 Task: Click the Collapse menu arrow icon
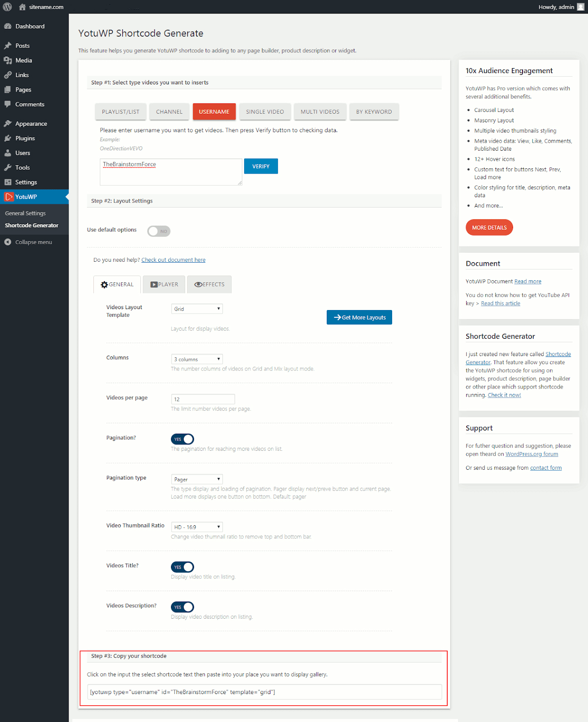tap(8, 242)
